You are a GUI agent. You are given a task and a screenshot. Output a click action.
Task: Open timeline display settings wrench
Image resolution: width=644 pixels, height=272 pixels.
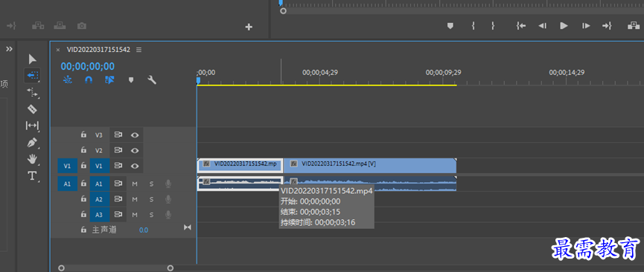(x=152, y=80)
